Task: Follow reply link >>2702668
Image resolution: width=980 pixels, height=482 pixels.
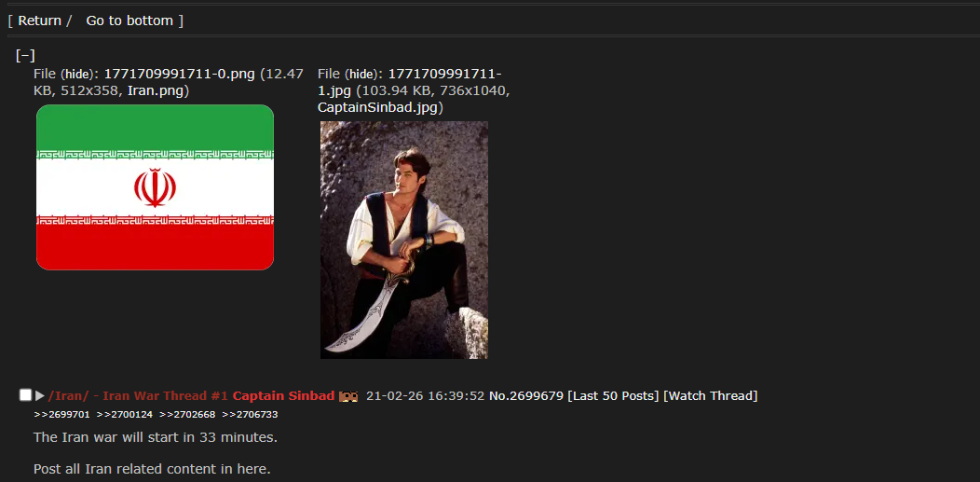Action: click(x=187, y=415)
